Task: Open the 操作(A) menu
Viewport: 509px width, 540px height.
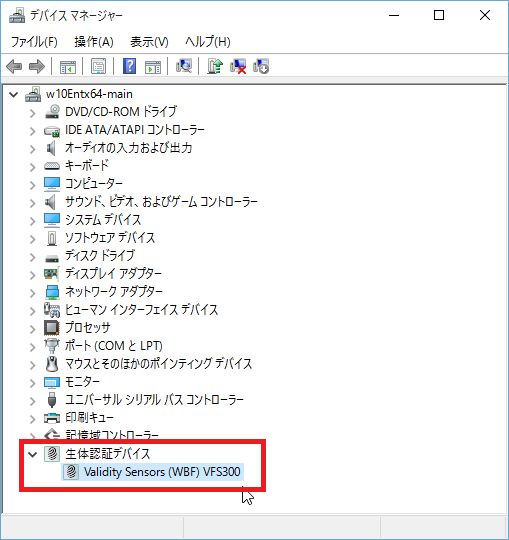Action: pyautogui.click(x=94, y=42)
